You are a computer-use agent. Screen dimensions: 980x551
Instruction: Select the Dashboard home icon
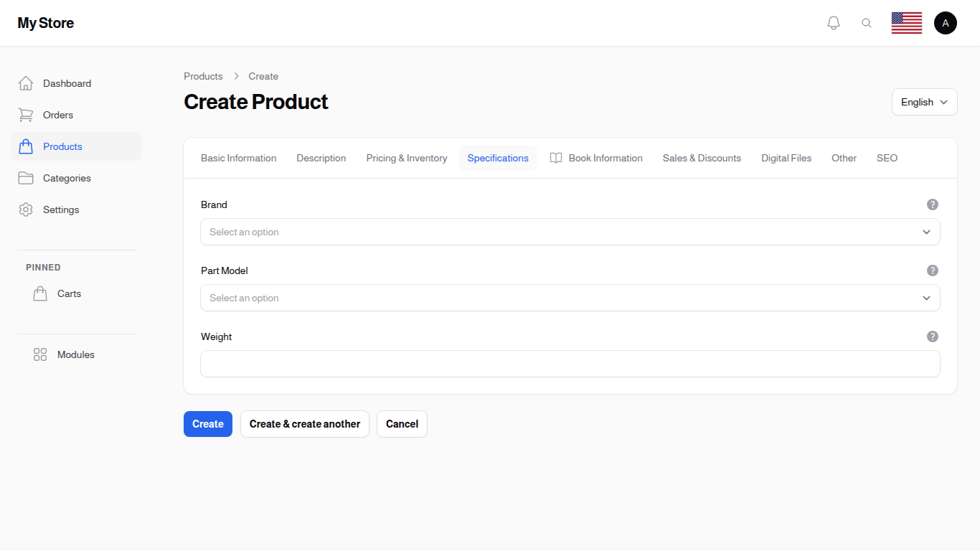[x=26, y=83]
